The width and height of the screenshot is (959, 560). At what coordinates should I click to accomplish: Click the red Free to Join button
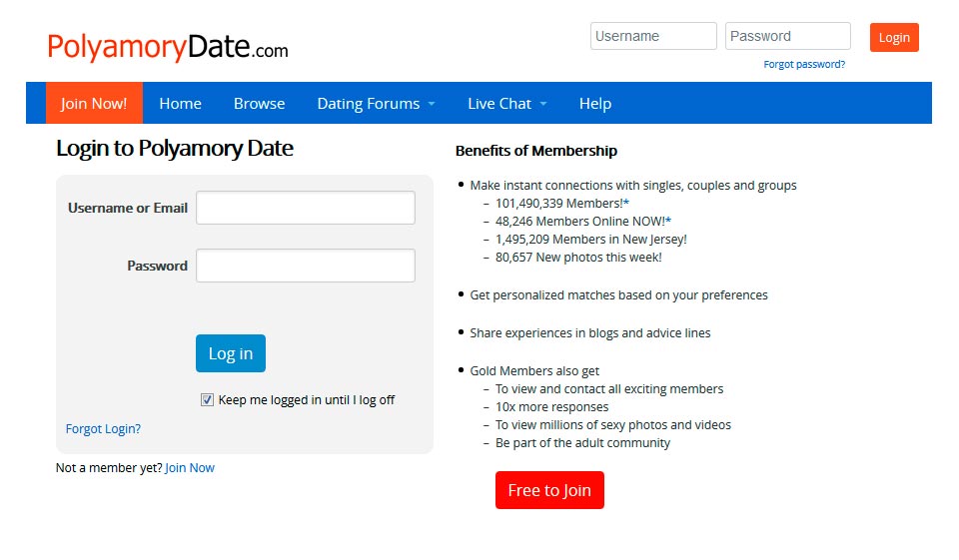tap(549, 490)
